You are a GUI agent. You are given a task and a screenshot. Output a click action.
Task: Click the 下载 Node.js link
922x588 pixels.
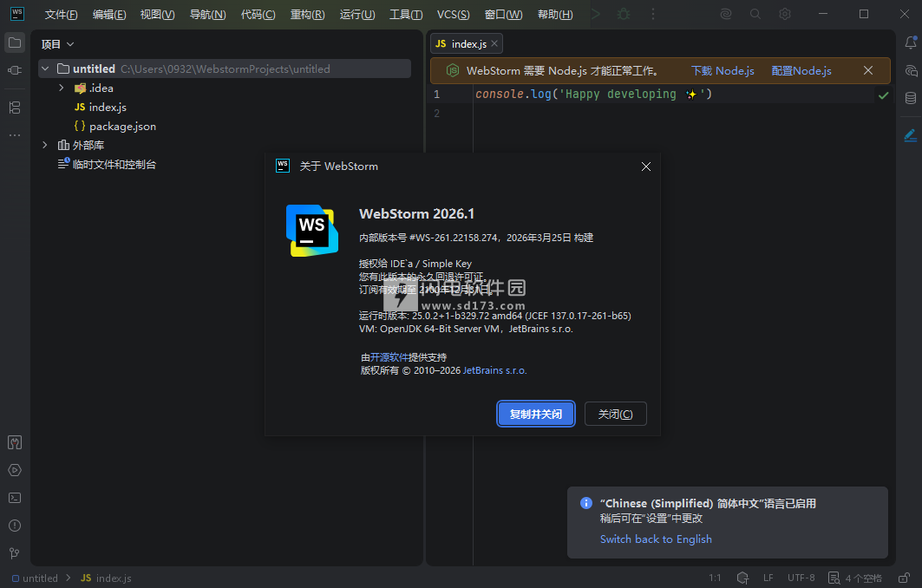coord(722,71)
